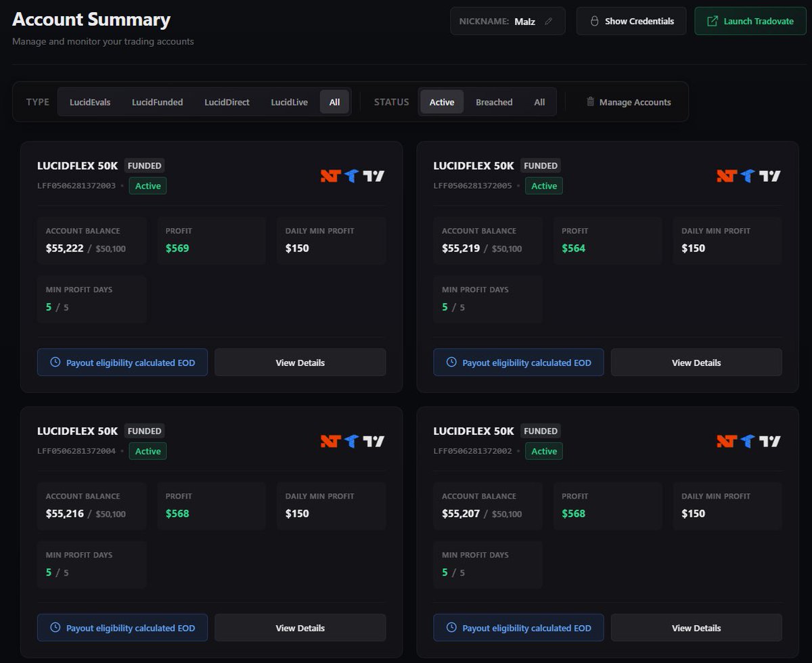The height and width of the screenshot is (663, 812).
Task: Click Tradovate logo on account LFF0506281372003
Action: point(351,176)
